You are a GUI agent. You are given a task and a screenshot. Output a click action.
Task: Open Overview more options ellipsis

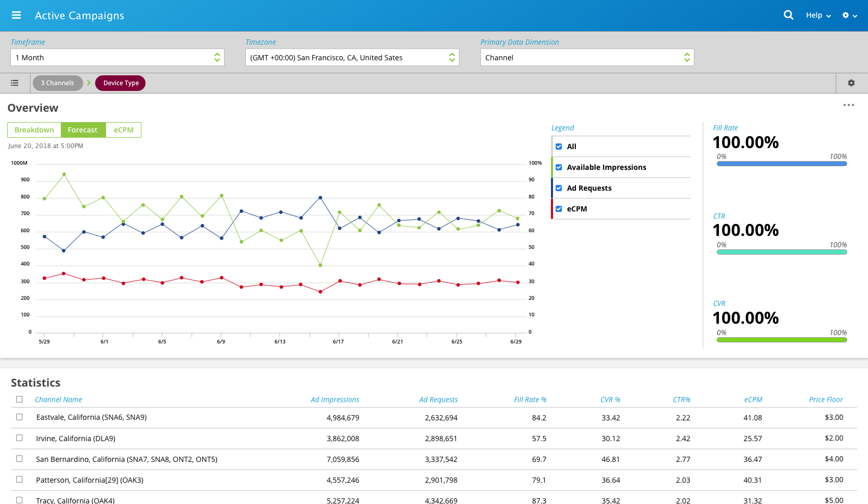[848, 105]
